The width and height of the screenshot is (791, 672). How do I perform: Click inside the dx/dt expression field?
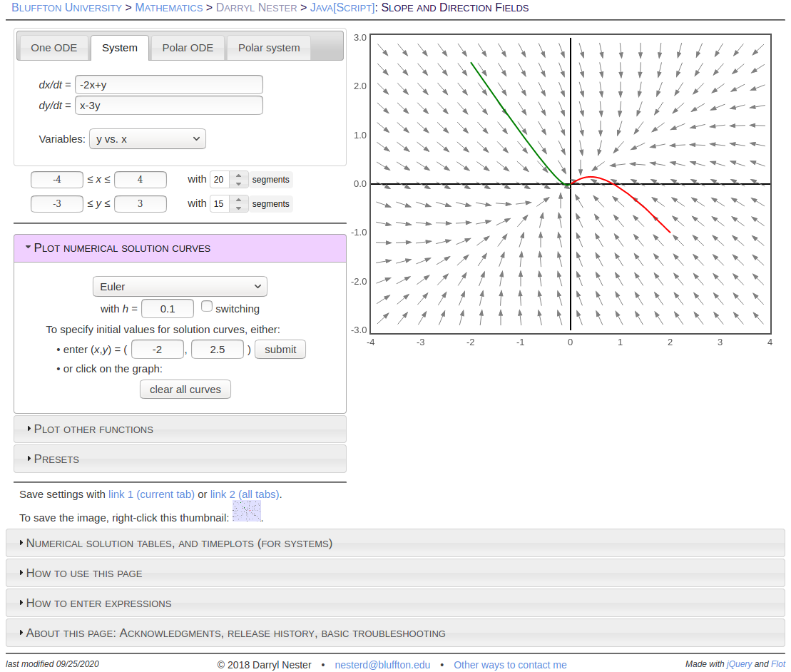[x=168, y=84]
